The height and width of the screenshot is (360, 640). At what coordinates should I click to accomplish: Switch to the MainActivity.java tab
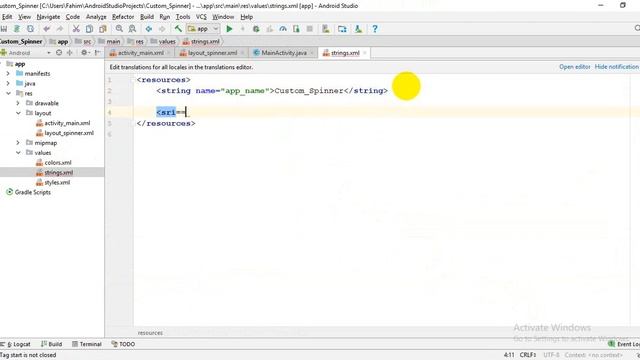point(284,53)
